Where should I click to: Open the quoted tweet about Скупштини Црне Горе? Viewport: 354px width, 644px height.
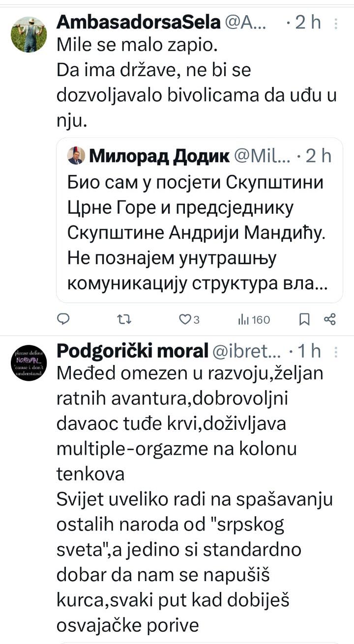point(200,220)
